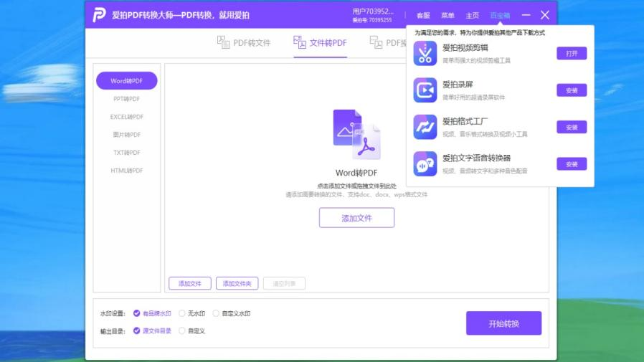The height and width of the screenshot is (362, 644).
Task: Select 自定义 output directory option
Action: [191, 330]
